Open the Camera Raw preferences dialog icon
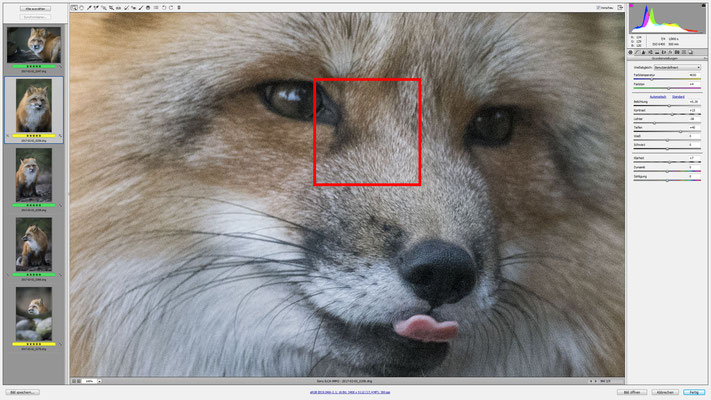The image size is (711, 400). 156,8
